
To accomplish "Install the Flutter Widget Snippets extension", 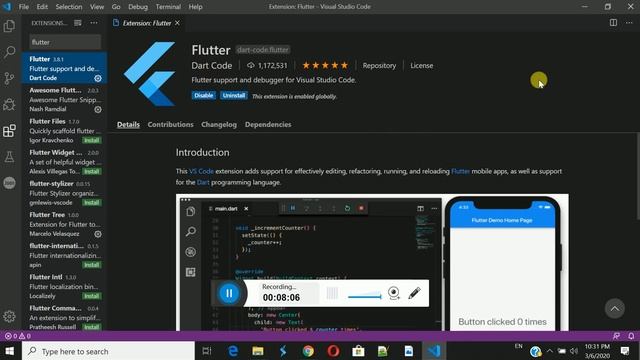I will (92, 171).
